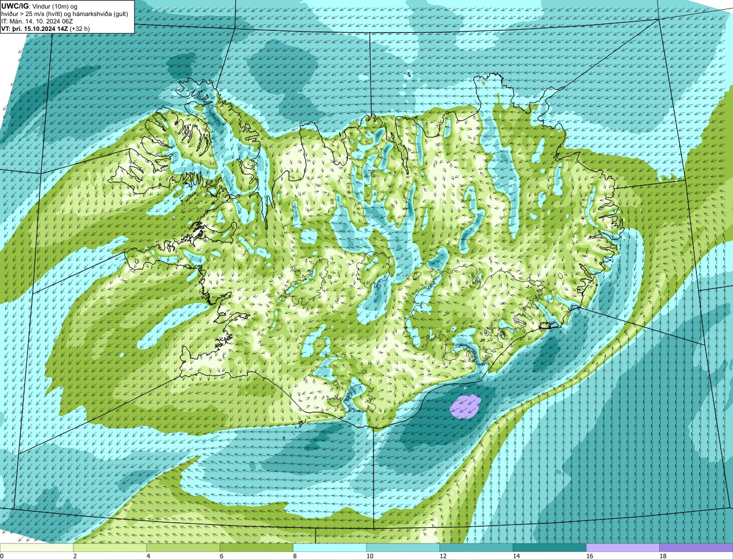Click the '0' label on the legend scale
The image size is (733, 560).
coord(2,556)
